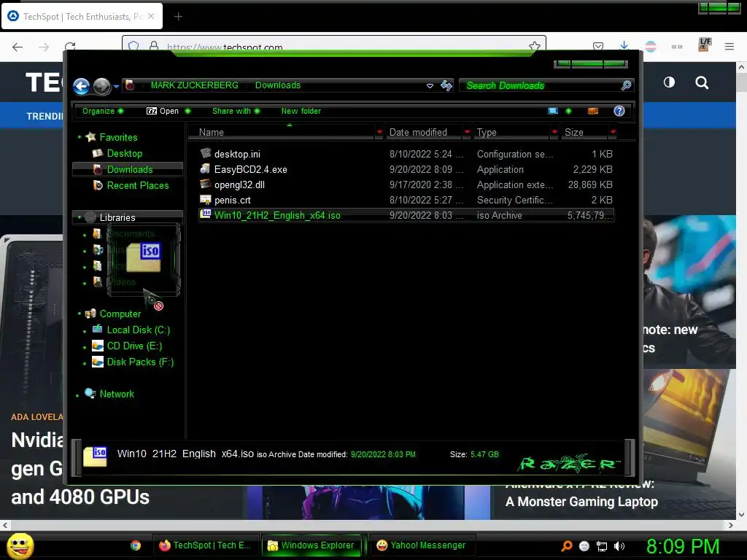The image size is (747, 560).
Task: Click Downloads in address breadcrumb
Action: (x=278, y=85)
